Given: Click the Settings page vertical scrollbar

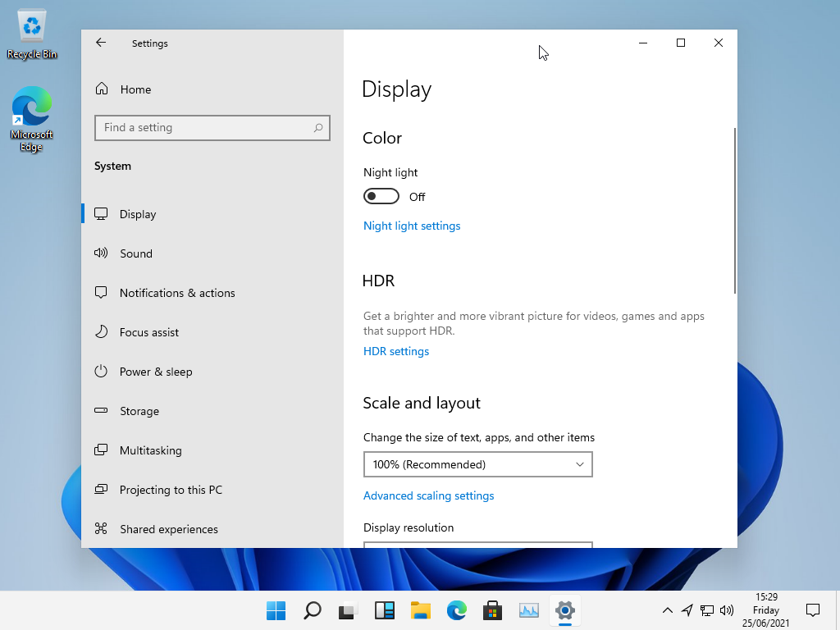Looking at the screenshot, I should (x=735, y=211).
